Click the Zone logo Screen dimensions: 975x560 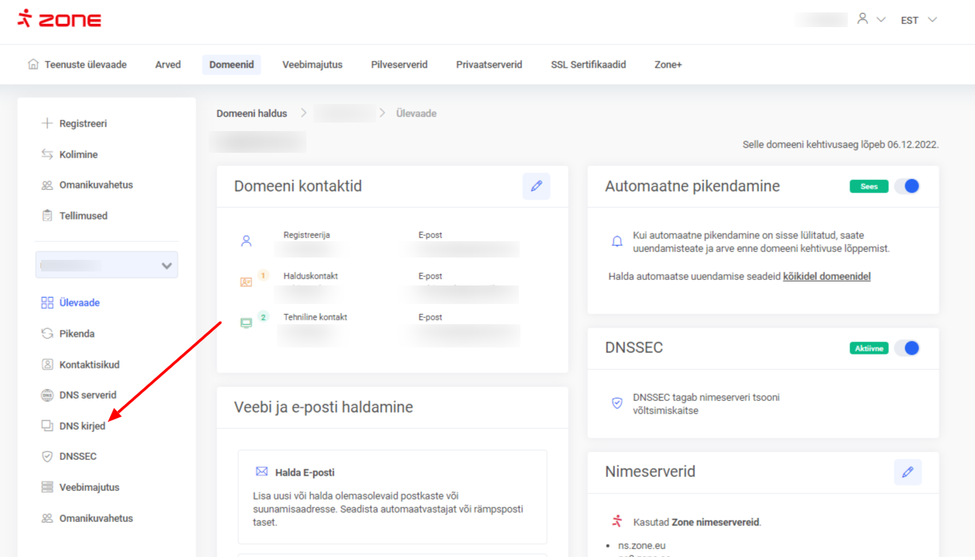pyautogui.click(x=60, y=19)
